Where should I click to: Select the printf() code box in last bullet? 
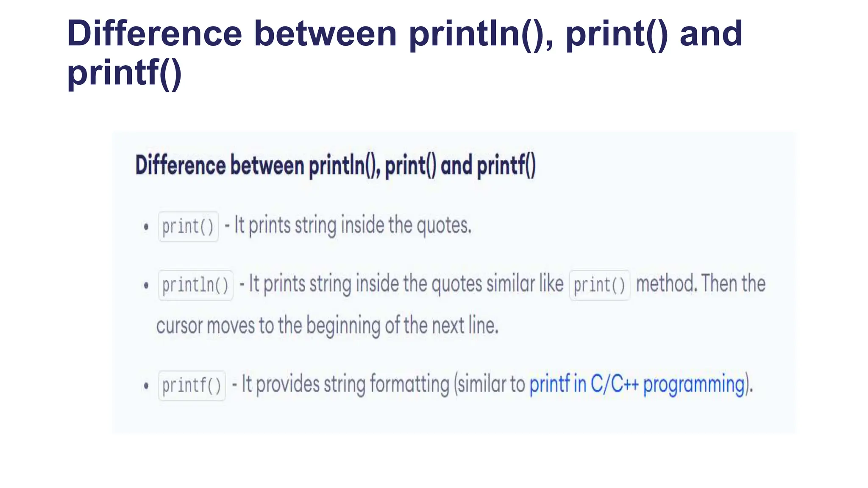pos(192,385)
